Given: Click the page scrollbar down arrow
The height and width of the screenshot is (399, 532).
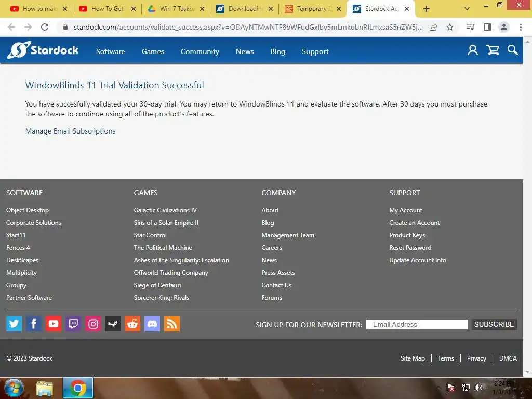Looking at the screenshot, I should pyautogui.click(x=528, y=373).
